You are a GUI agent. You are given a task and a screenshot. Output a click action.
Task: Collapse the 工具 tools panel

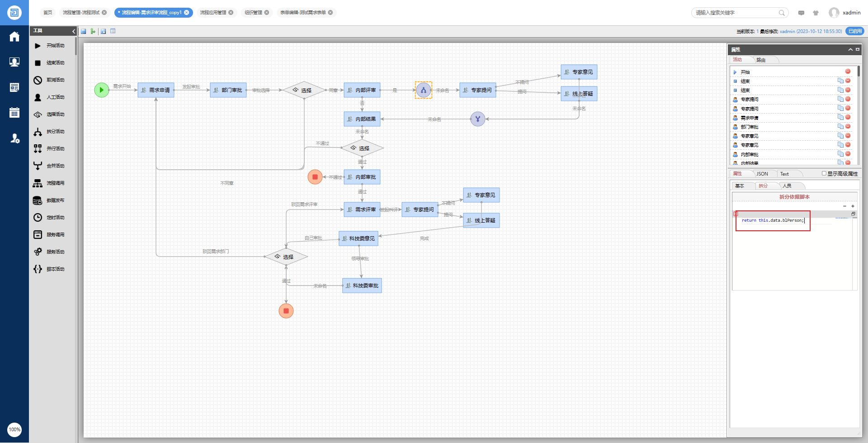pyautogui.click(x=74, y=31)
